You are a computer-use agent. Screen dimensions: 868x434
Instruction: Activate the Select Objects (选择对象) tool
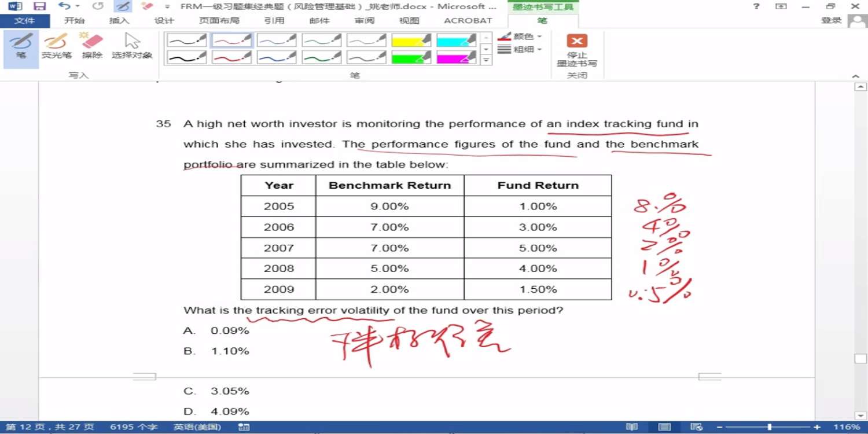pos(132,47)
